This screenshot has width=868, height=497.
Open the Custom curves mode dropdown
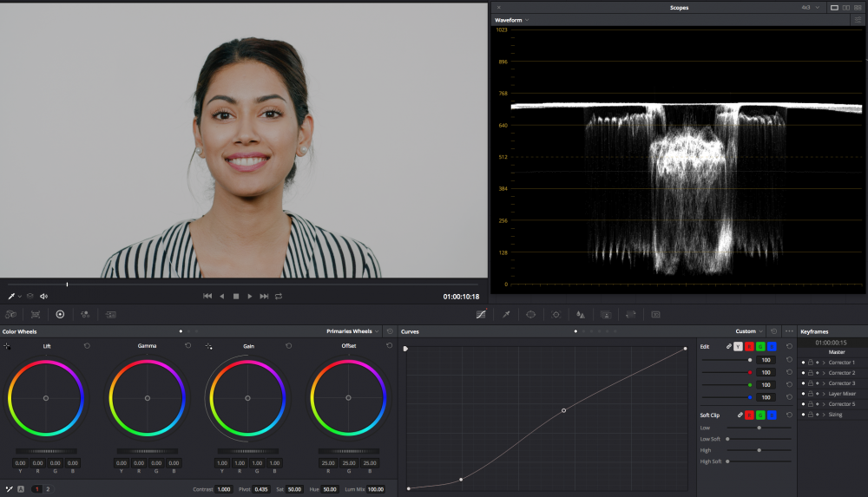pos(750,331)
